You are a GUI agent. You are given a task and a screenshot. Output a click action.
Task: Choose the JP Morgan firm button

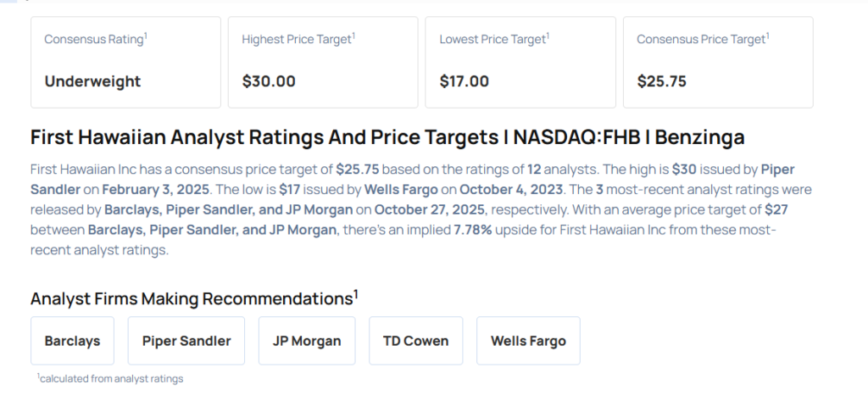coord(307,341)
